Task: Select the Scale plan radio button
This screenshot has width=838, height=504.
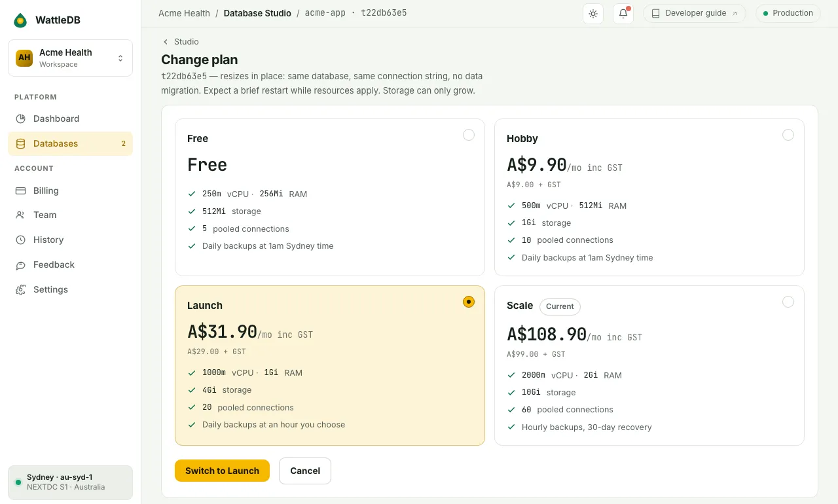Action: 788,302
